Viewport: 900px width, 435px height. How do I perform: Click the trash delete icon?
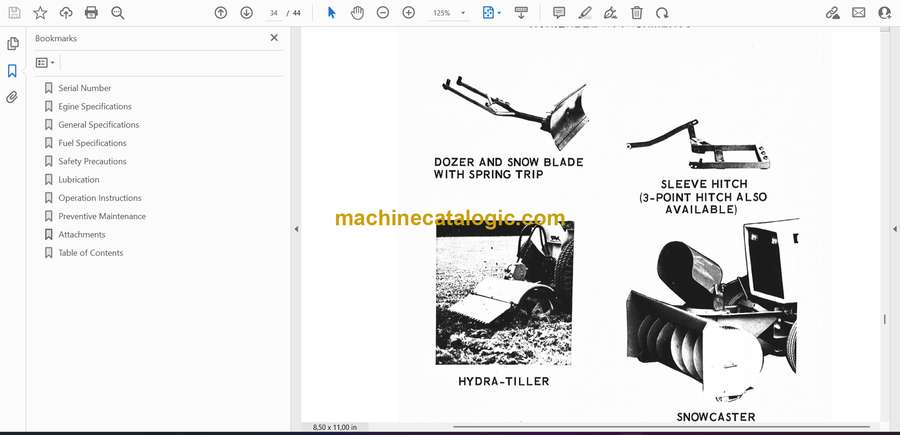(637, 13)
